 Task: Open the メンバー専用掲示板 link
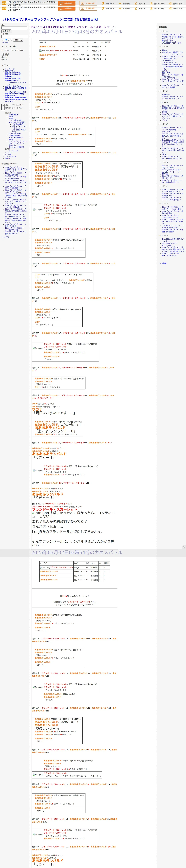click(x=16, y=137)
